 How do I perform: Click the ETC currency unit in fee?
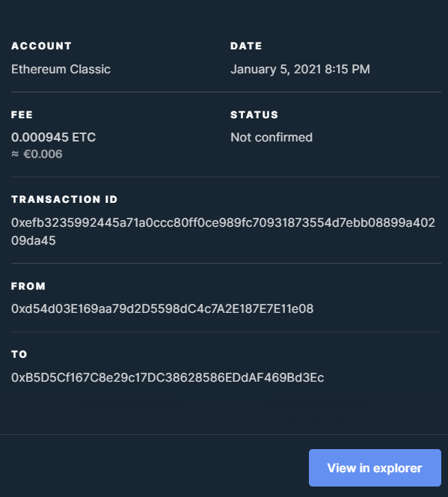[84, 137]
